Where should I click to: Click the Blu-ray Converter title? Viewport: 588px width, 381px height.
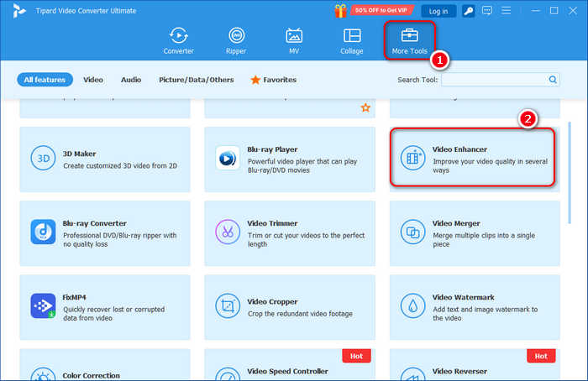(94, 223)
